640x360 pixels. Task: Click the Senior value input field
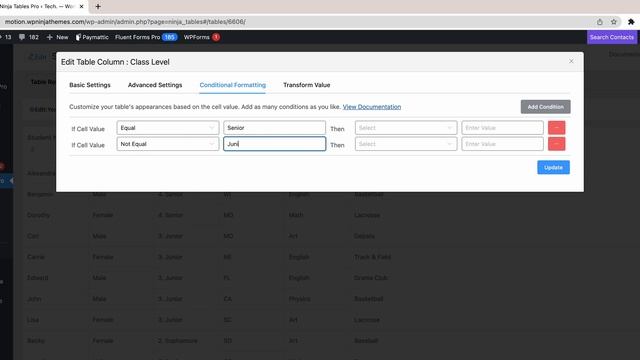coord(274,128)
